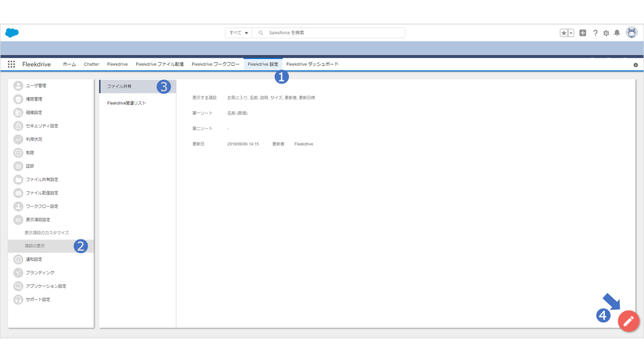644x362 pixels.
Task: Click the 制限 sidebar icon
Action: (x=18, y=153)
